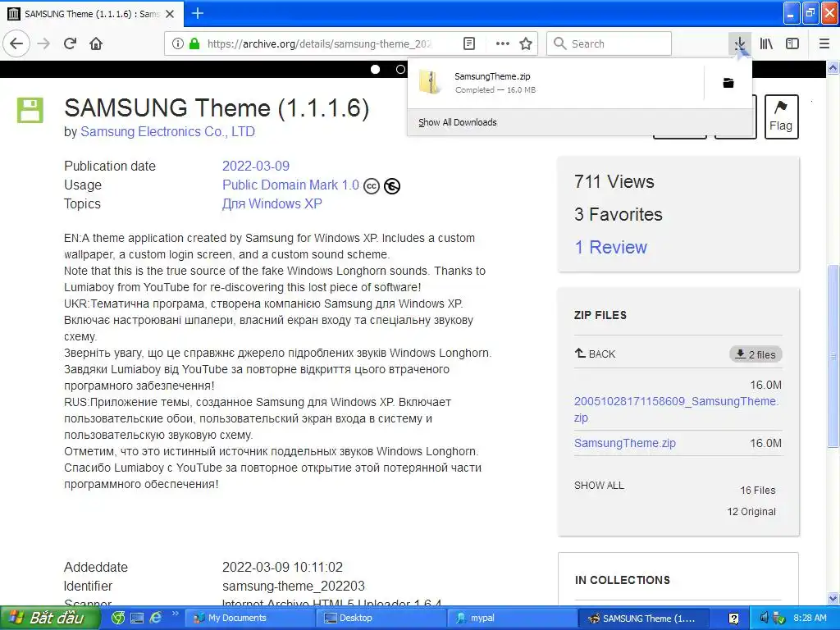Click the 3 Favorites text
Viewport: 840px width, 630px height.
click(x=619, y=214)
